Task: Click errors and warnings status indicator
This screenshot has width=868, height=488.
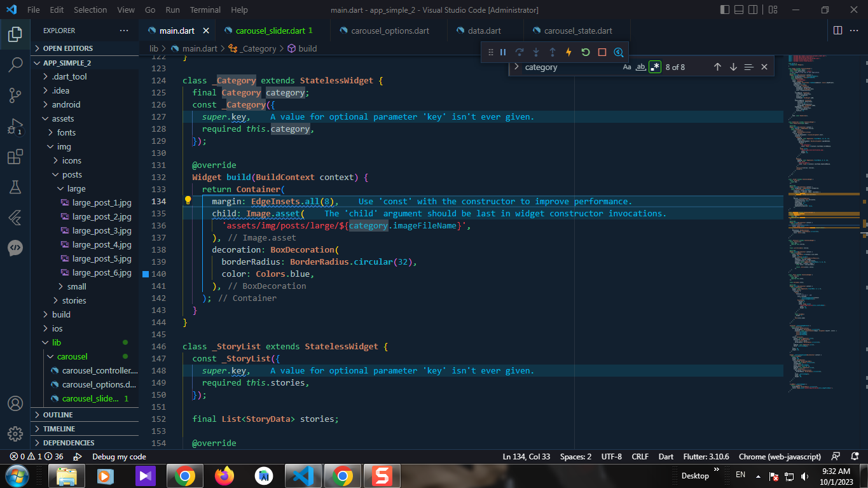Action: pos(37,456)
